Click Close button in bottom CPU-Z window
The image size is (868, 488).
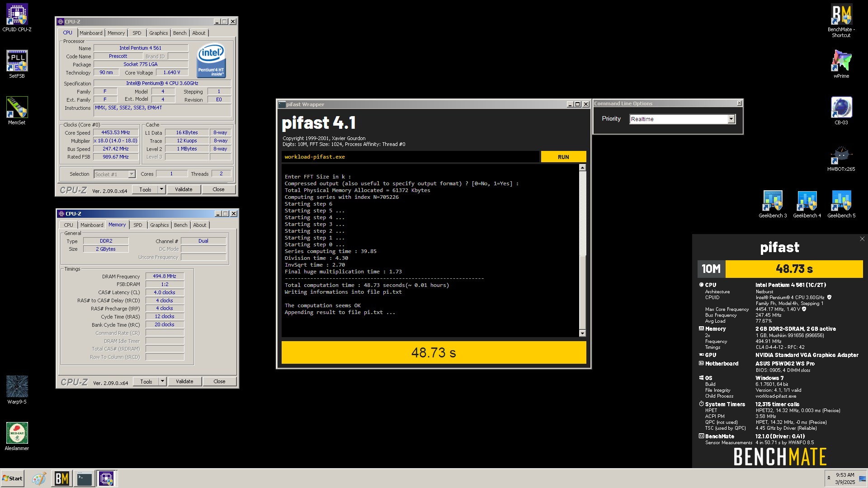click(219, 381)
